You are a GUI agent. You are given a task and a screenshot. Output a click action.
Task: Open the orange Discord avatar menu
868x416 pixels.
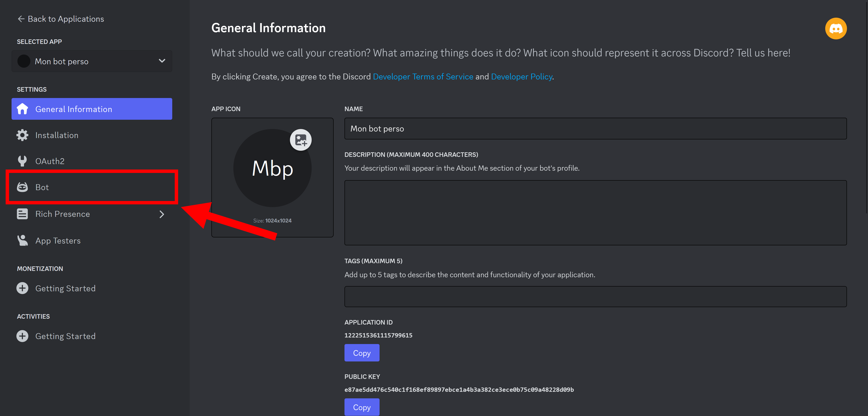tap(836, 28)
